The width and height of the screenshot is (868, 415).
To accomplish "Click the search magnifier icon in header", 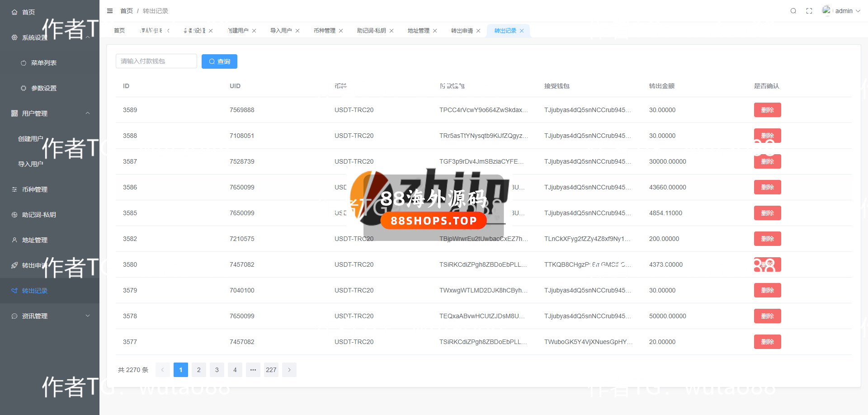I will coord(793,11).
